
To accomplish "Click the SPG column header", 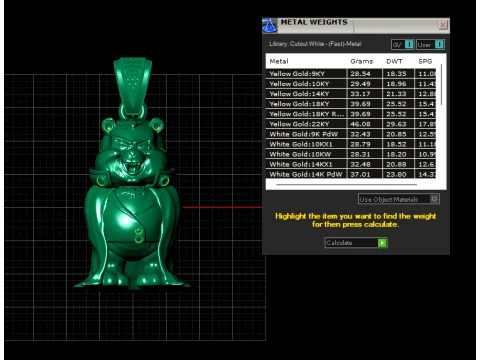I will click(425, 61).
